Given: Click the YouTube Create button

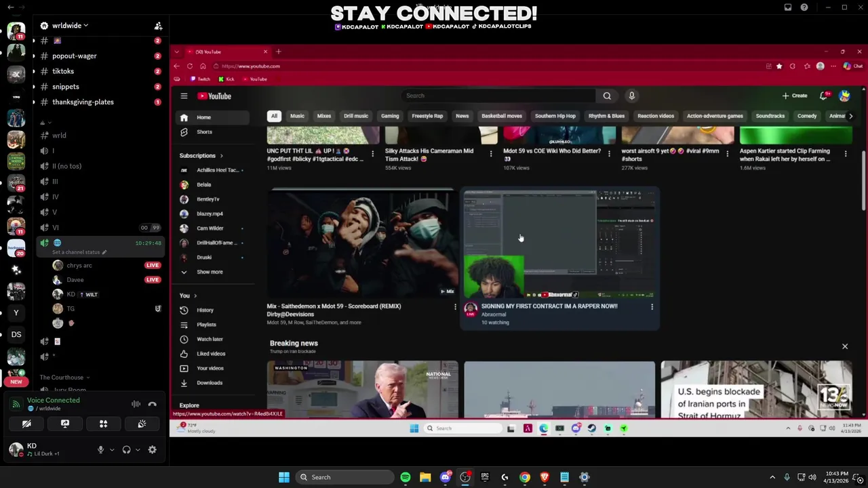Looking at the screenshot, I should coord(795,96).
